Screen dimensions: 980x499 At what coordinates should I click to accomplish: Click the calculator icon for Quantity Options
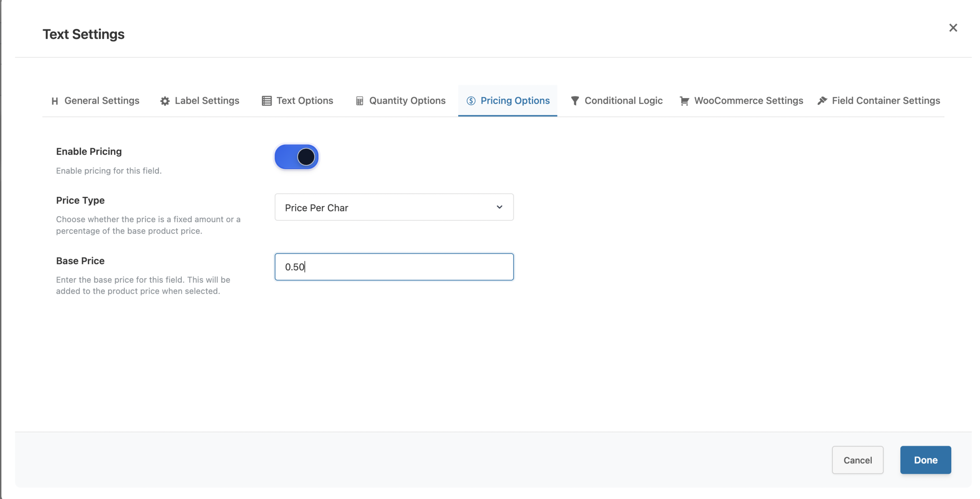click(359, 101)
